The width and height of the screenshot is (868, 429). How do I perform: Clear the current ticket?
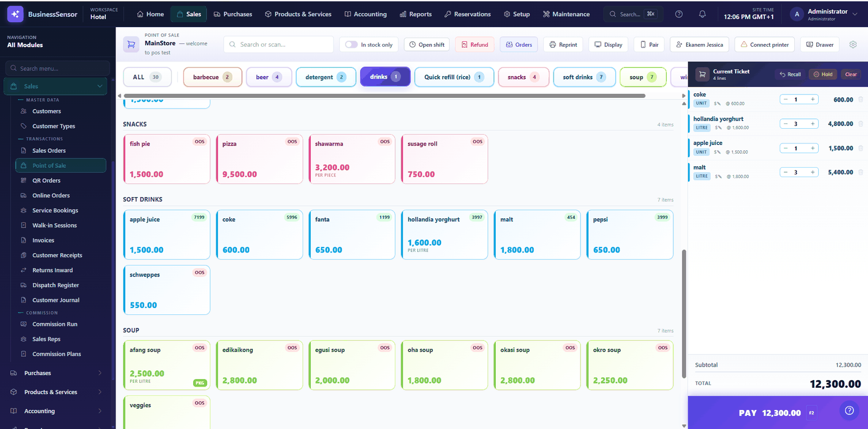coord(851,74)
